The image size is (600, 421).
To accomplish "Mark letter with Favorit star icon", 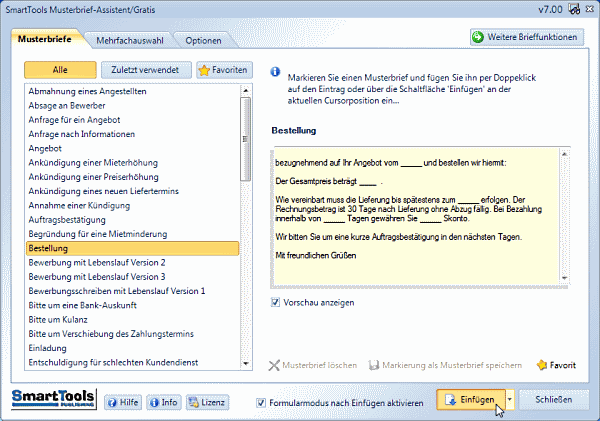I will pyautogui.click(x=542, y=365).
